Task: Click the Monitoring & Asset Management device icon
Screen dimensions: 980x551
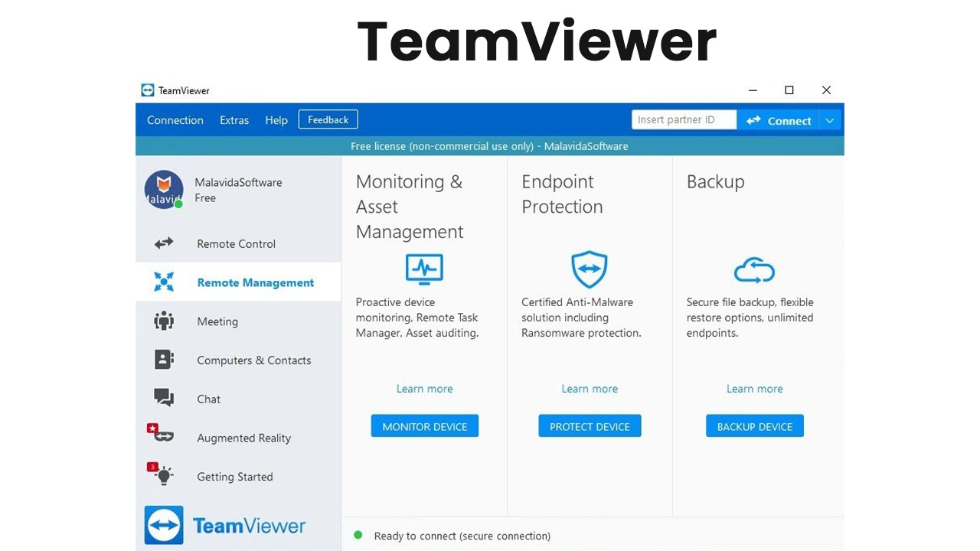Action: [x=424, y=269]
